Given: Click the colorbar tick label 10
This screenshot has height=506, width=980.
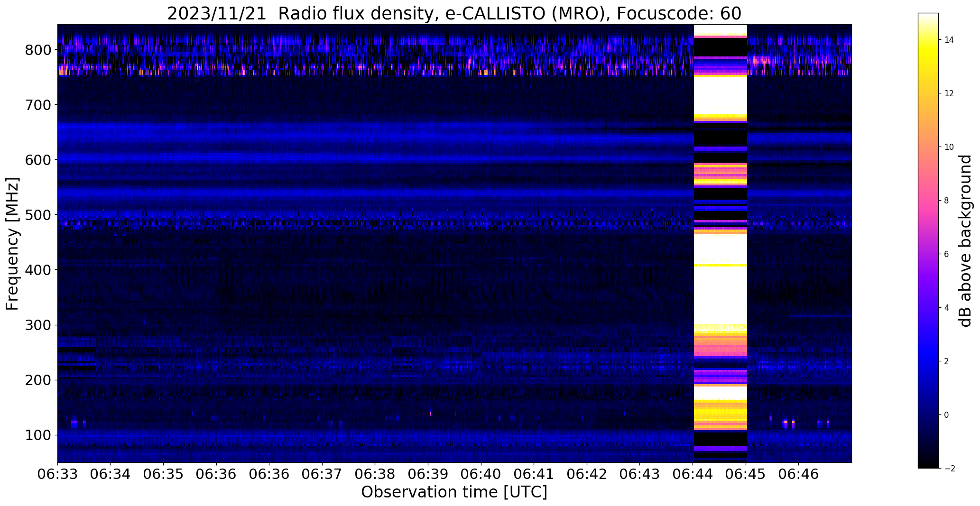Looking at the screenshot, I should (x=949, y=147).
